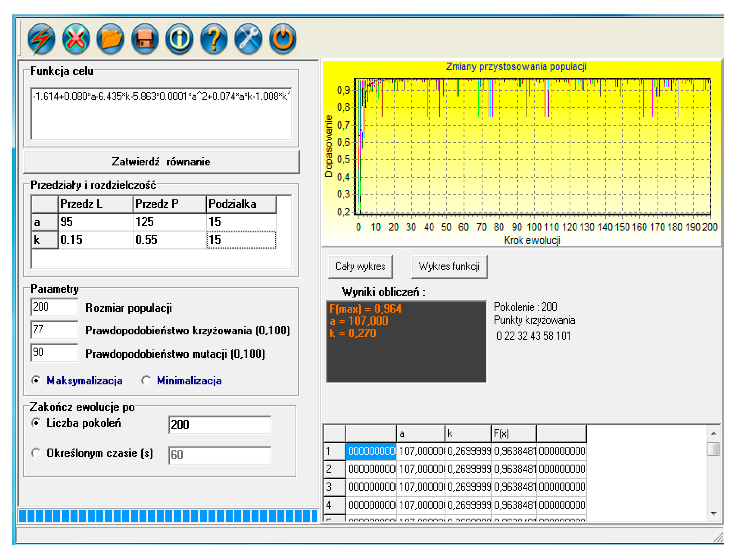Click the Funkcja celu equation text box
Screen dimensions: 740x560
click(161, 114)
